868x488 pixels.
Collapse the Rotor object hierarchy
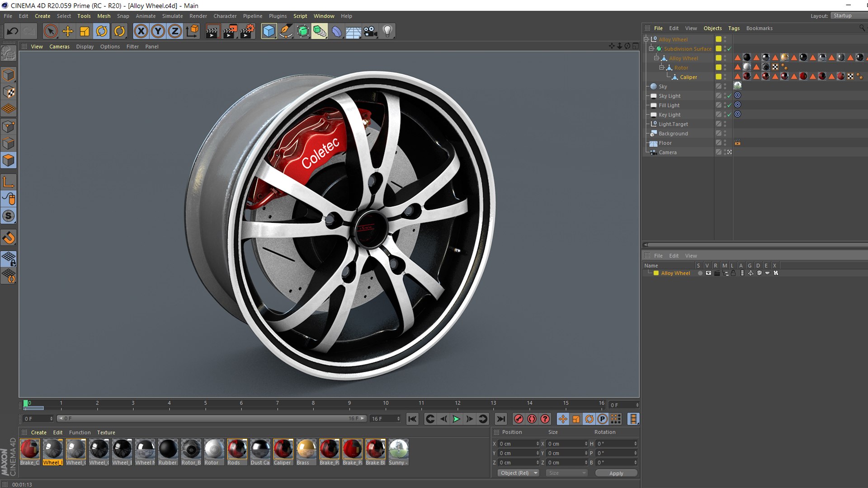(x=662, y=67)
